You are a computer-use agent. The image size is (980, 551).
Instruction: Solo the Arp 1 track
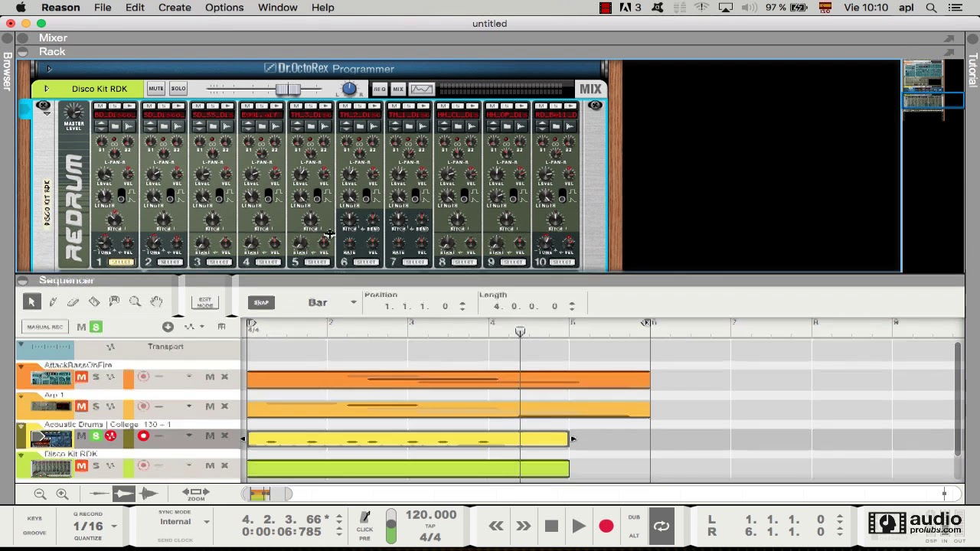(96, 406)
